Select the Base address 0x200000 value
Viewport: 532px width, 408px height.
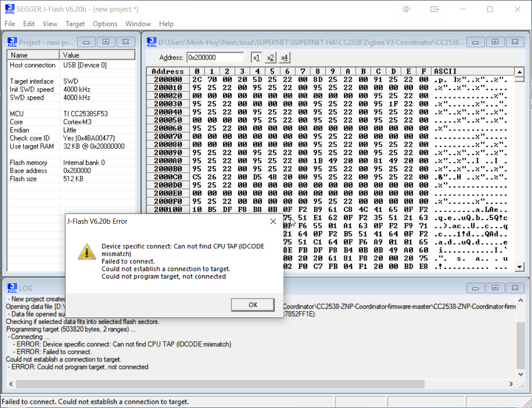click(77, 171)
